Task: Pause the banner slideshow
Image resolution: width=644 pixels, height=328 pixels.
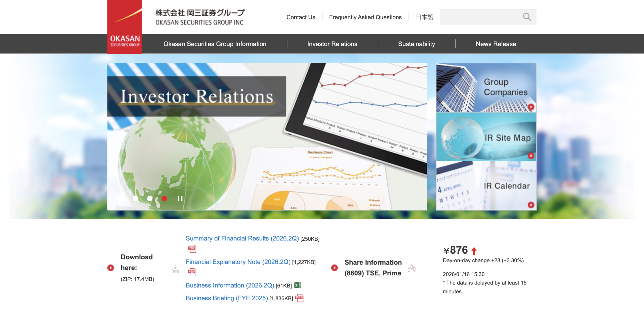Action: [180, 199]
